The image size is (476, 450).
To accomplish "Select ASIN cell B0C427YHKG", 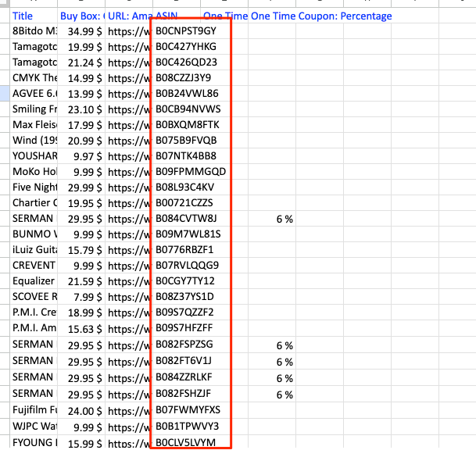I will pos(177,47).
